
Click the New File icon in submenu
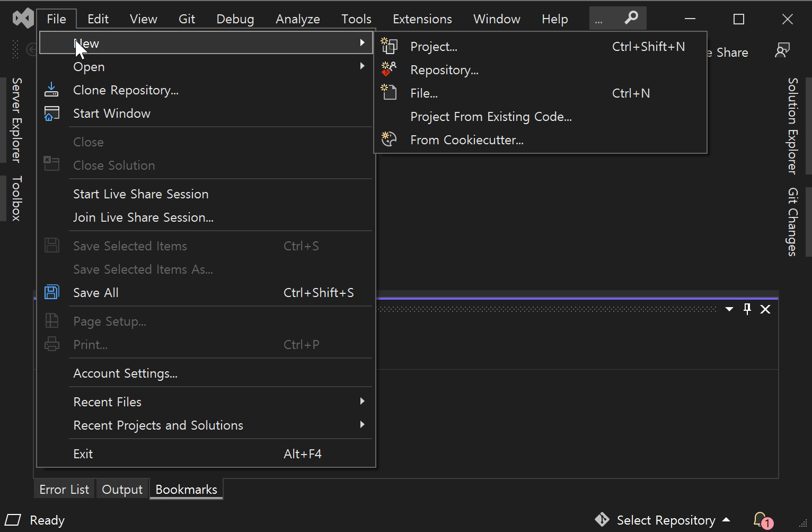389,92
